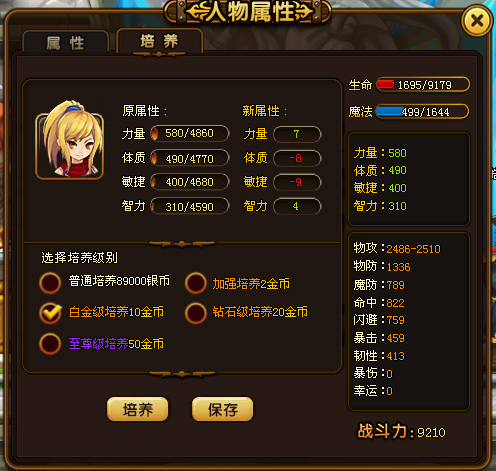Screen dimensions: 496x471
Task: Click the red 生命 health bar
Action: coord(423,85)
